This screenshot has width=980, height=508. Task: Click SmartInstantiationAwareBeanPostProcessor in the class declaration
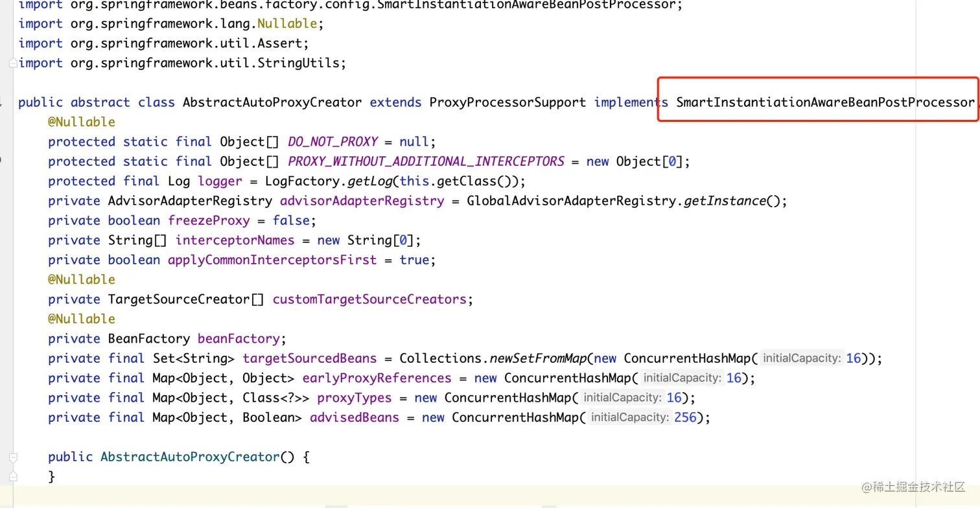click(x=825, y=102)
